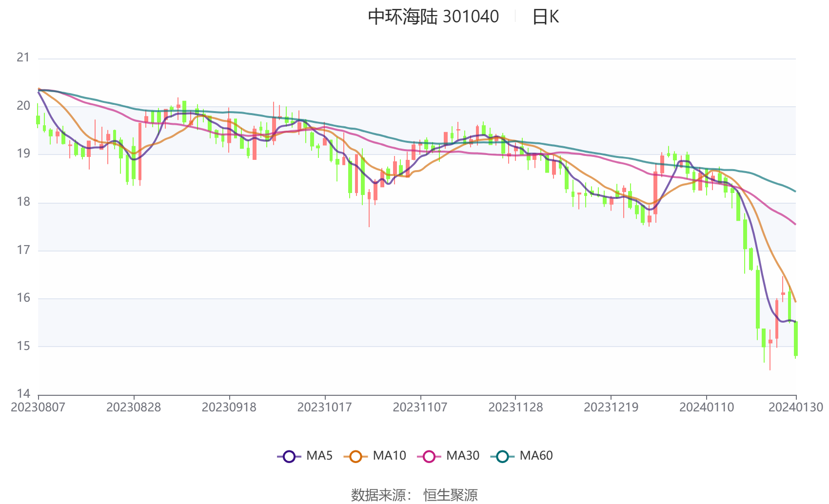Click the 20230807 date on the x-axis
Screen dimensions: 829x504
(x=38, y=407)
